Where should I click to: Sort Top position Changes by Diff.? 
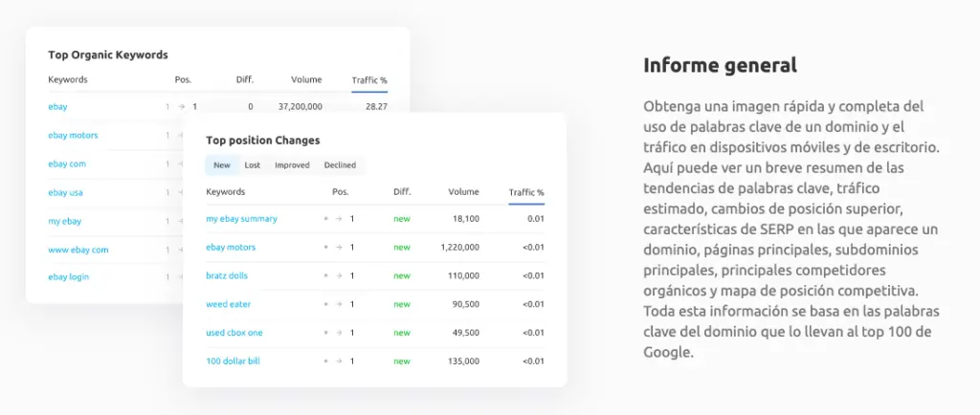point(403,191)
